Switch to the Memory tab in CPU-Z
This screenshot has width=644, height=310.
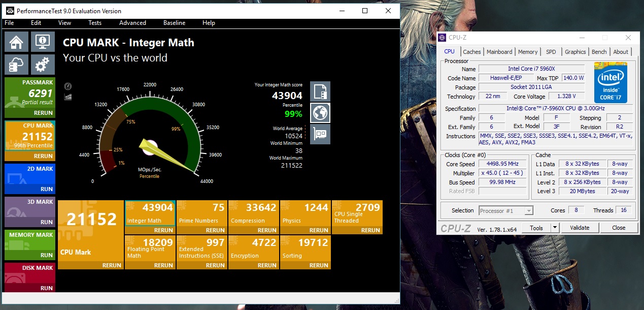tap(528, 52)
